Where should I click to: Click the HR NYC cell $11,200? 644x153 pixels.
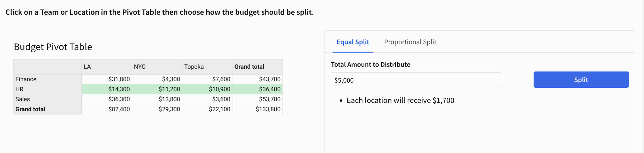pos(169,89)
